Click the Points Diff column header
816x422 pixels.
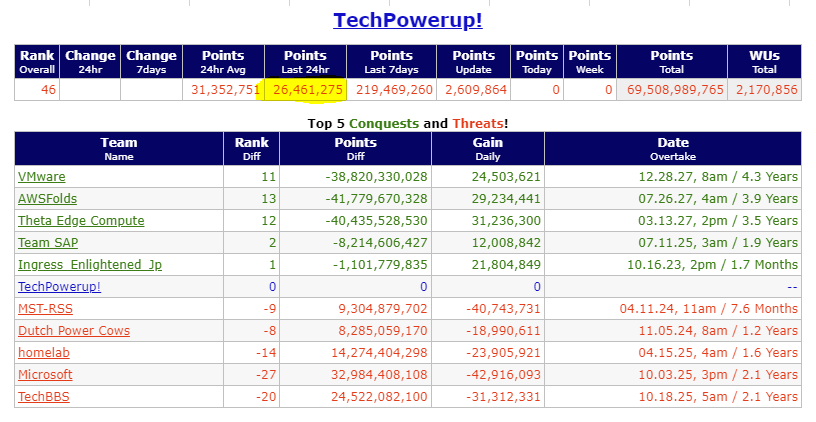(x=355, y=149)
